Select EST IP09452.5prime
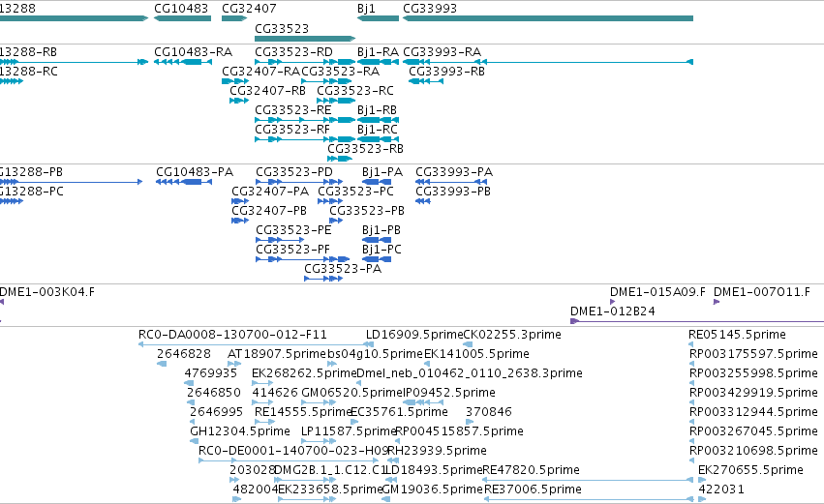 click(423, 403)
